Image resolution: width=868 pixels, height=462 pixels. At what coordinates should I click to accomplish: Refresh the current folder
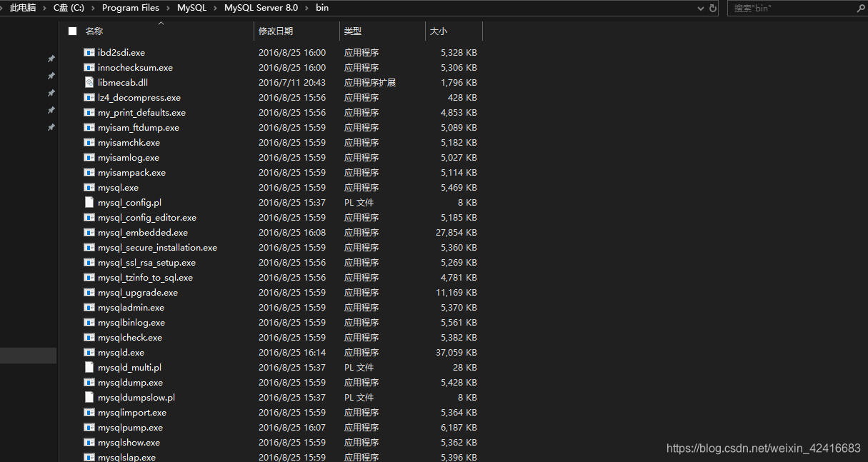tap(713, 8)
